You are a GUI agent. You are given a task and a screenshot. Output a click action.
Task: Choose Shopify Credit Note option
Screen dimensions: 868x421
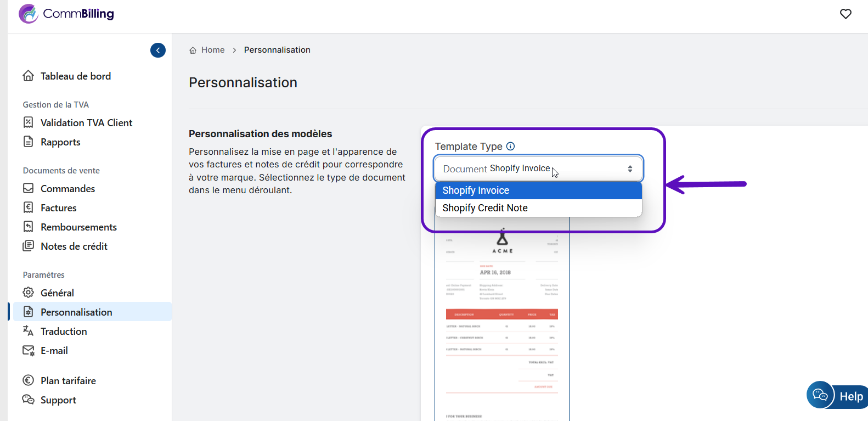pyautogui.click(x=538, y=208)
